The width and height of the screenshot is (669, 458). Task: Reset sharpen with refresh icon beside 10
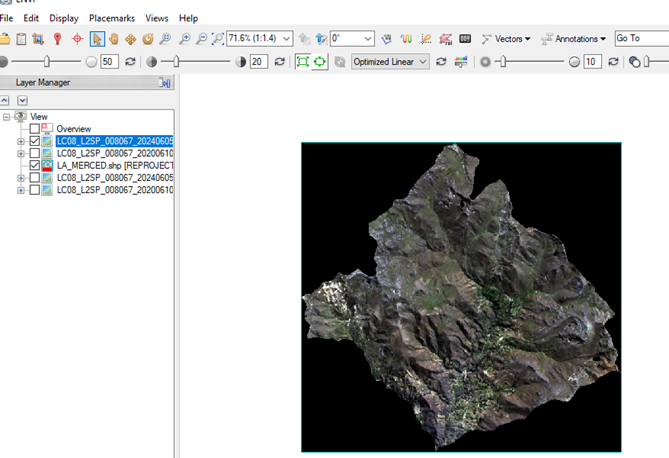(613, 62)
